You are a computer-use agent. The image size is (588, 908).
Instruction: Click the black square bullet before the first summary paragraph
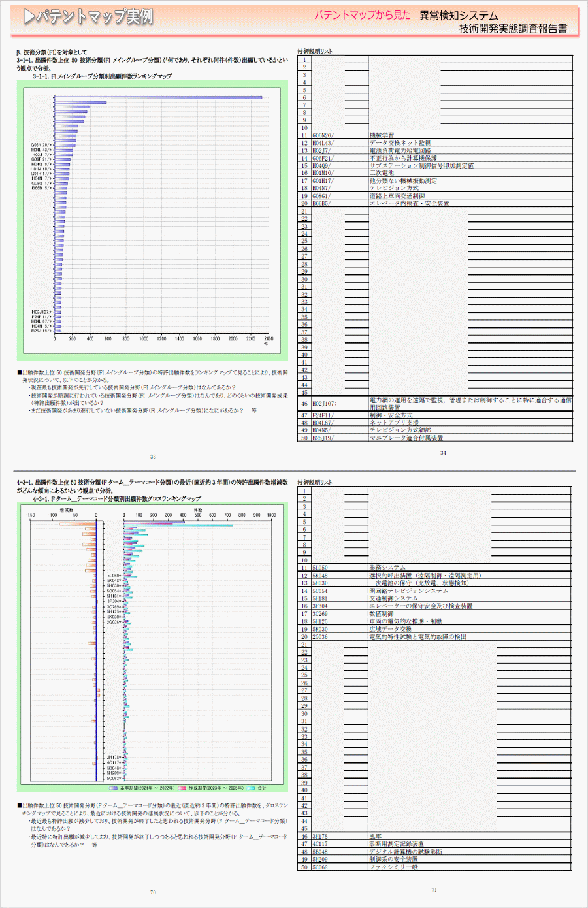(20, 372)
